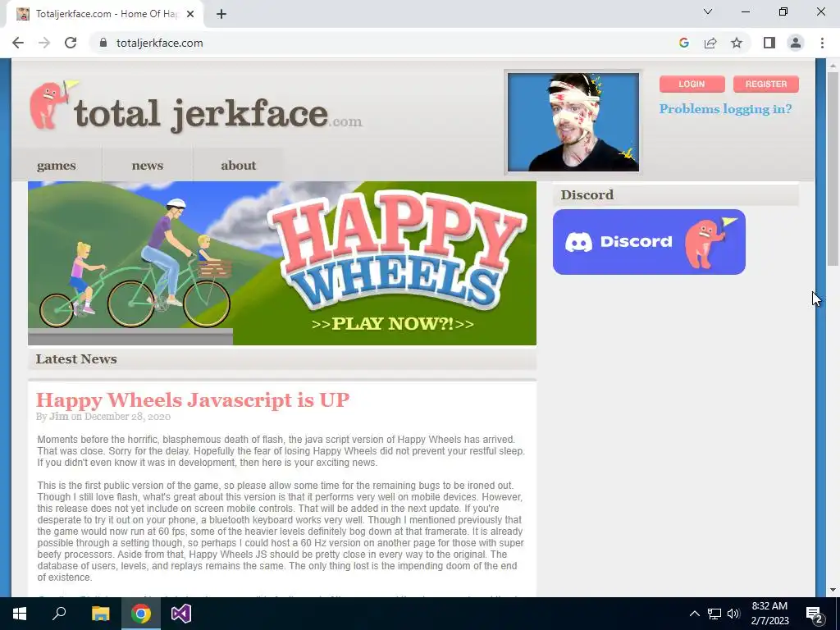The height and width of the screenshot is (630, 840).
Task: Go back with the browser back arrow
Action: click(18, 43)
